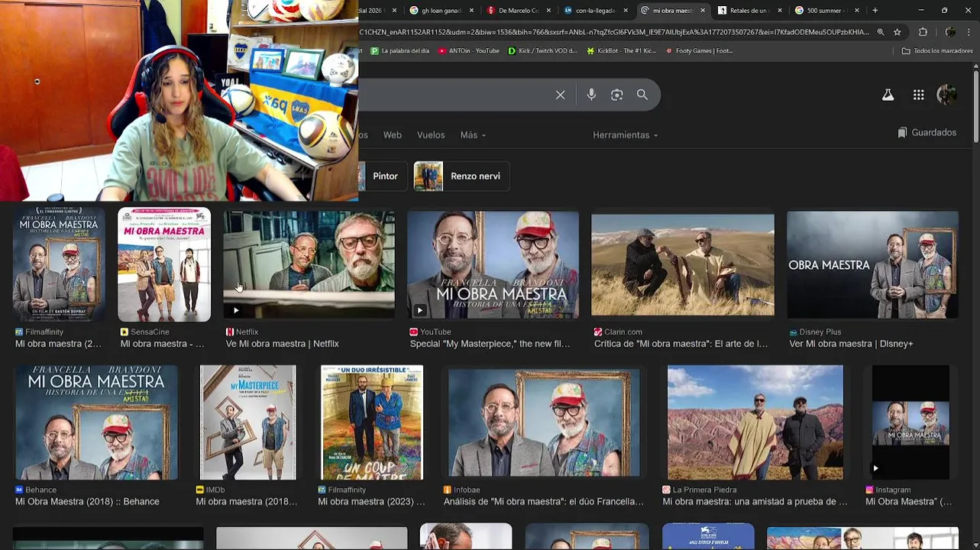Open Search Labs flask icon
980x550 pixels.
tap(888, 95)
